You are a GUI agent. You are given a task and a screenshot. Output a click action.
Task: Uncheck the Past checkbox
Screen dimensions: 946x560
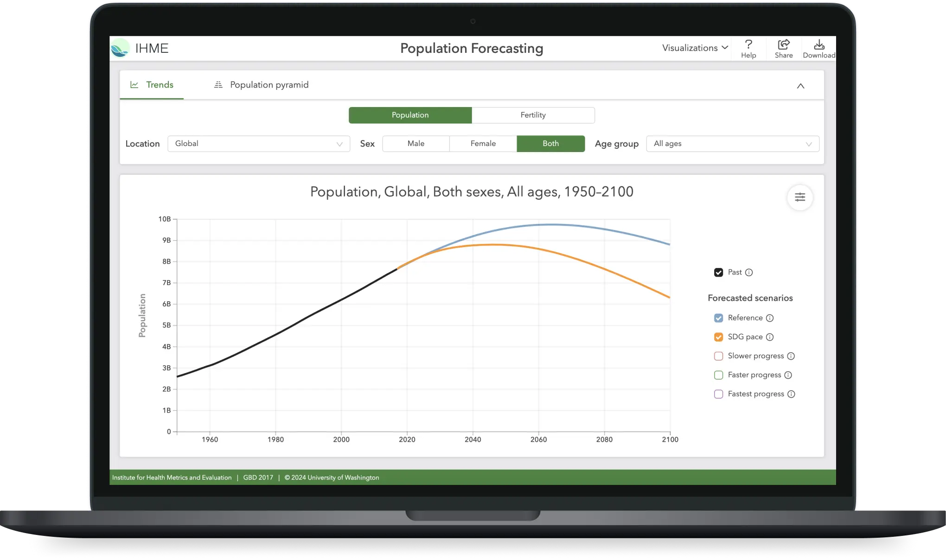tap(718, 273)
